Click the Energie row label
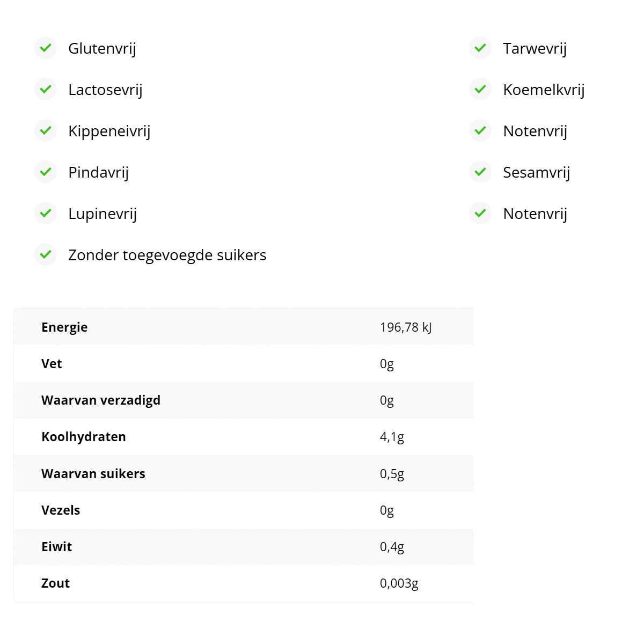Image resolution: width=644 pixels, height=644 pixels. [64, 327]
